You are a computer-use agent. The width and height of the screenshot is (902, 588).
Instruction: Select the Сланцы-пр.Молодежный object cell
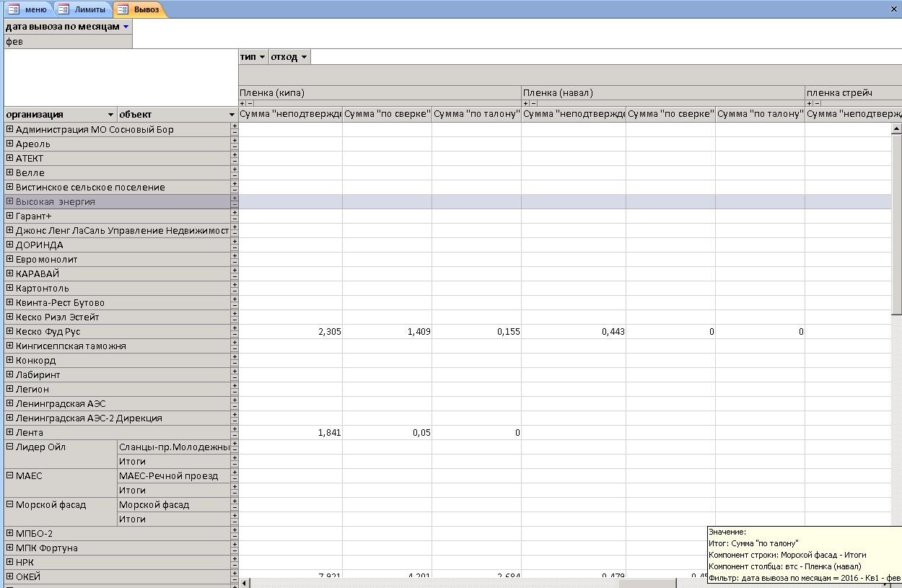point(173,447)
